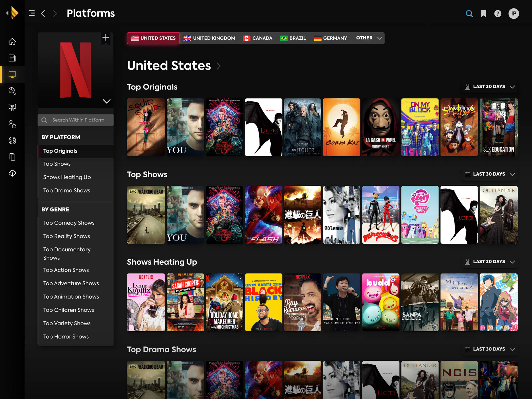Viewport: 532px width, 399px height.
Task: Open the Home icon in left sidebar
Action: click(12, 42)
